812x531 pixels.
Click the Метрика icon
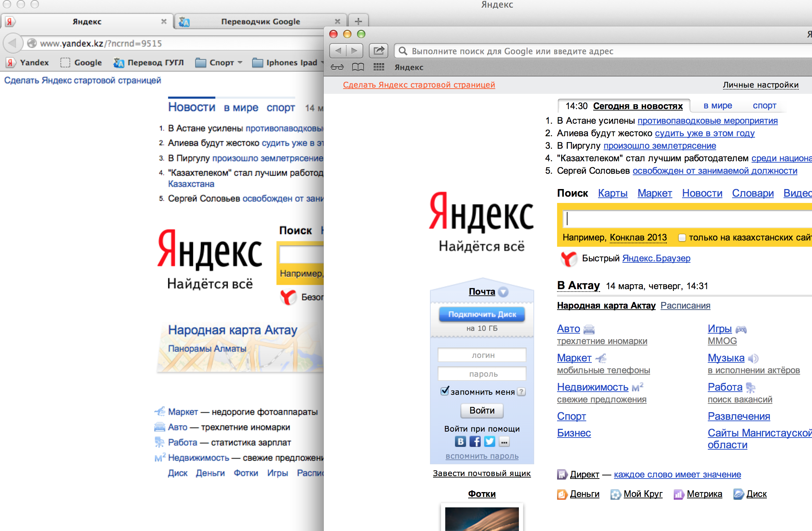679,494
